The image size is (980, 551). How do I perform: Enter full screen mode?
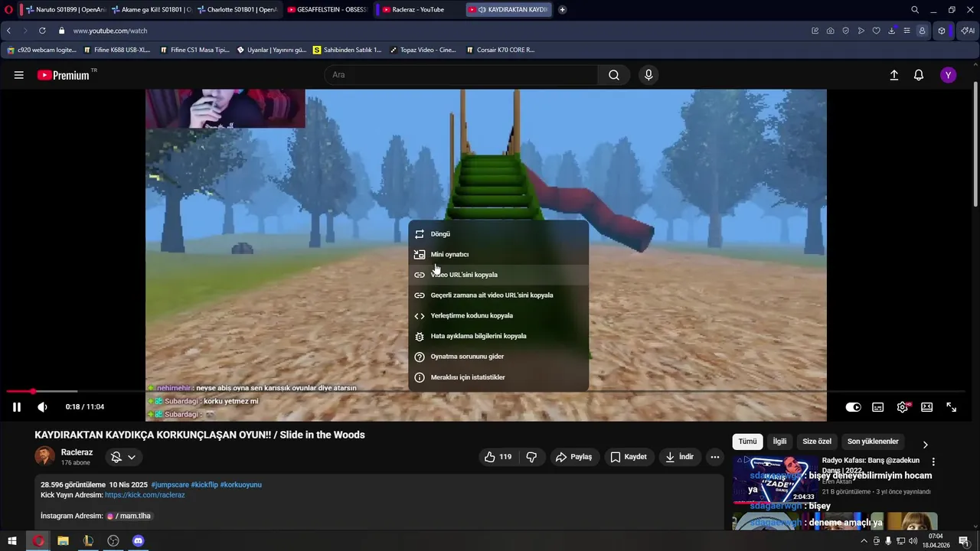(951, 407)
